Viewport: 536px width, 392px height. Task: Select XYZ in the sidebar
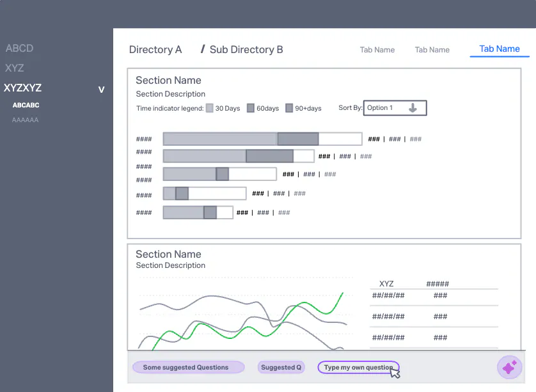coord(14,68)
